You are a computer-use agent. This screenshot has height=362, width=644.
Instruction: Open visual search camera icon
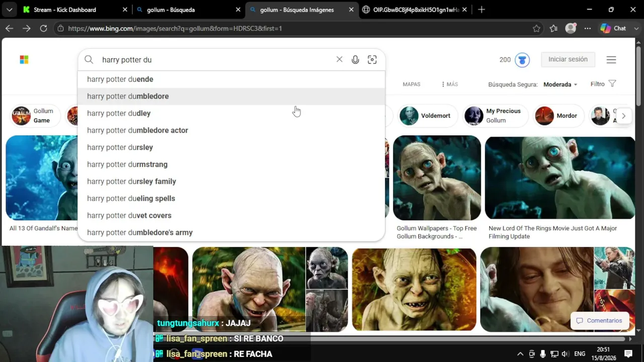coord(372,60)
